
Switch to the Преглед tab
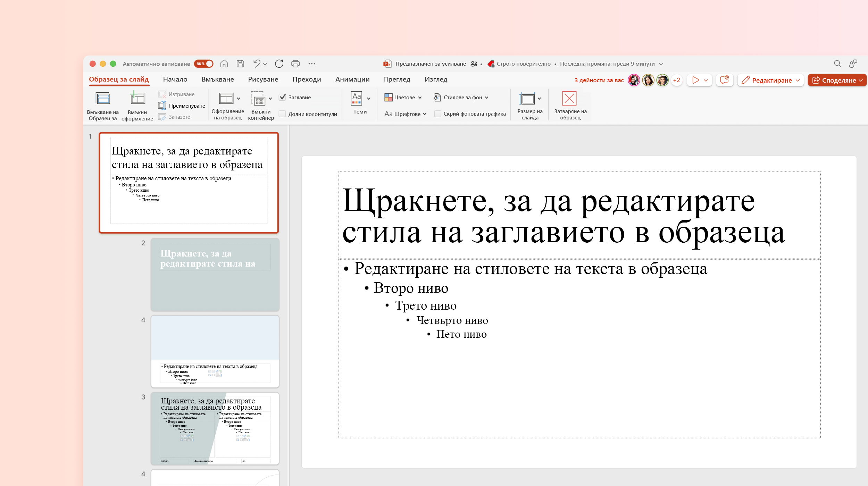(397, 79)
